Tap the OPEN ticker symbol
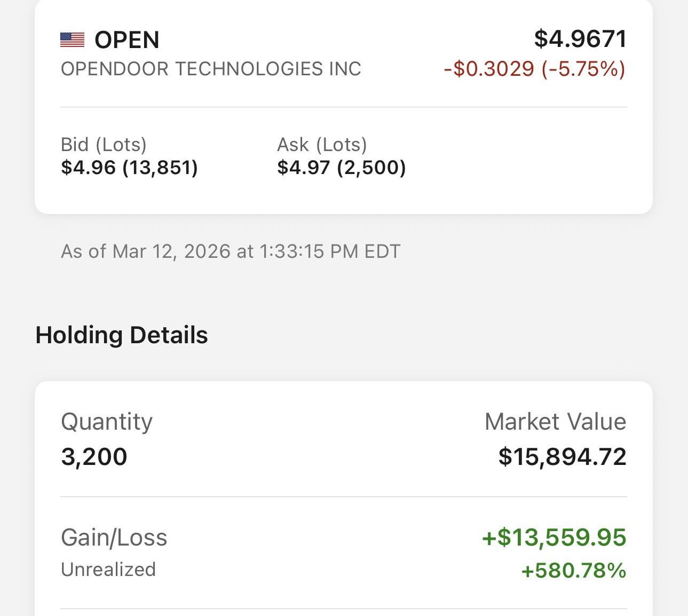 (x=127, y=40)
